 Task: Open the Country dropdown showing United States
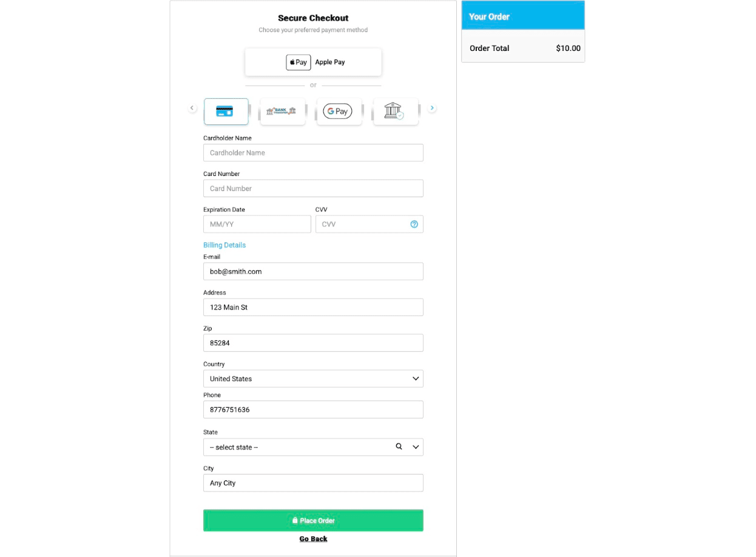pos(313,379)
